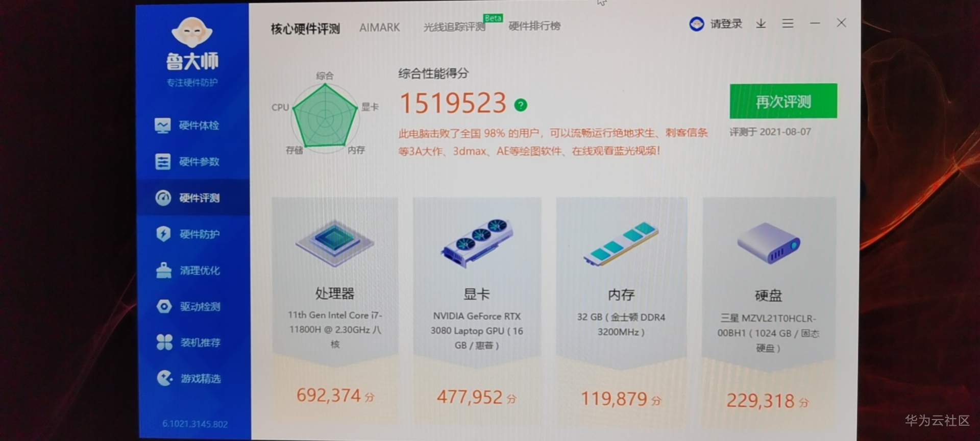This screenshot has width=980, height=441.
Task: Open the 硬件排行榜 ranking tab
Action: pyautogui.click(x=534, y=26)
